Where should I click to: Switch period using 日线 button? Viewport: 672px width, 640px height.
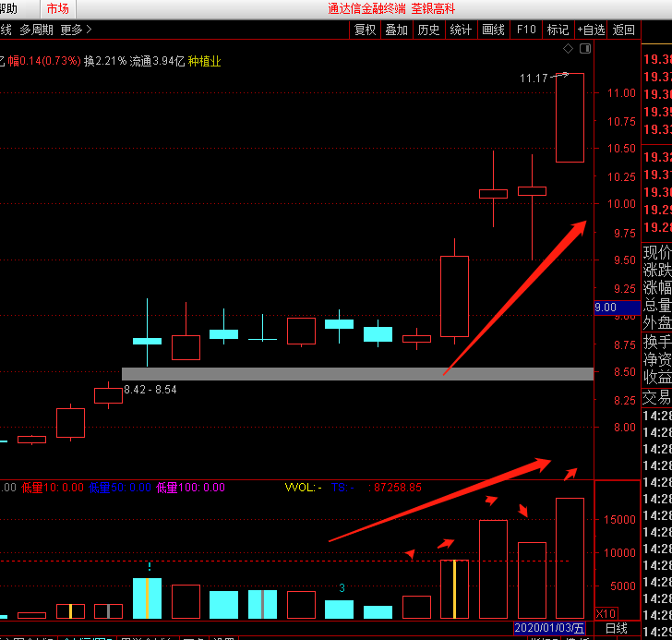pos(617,628)
